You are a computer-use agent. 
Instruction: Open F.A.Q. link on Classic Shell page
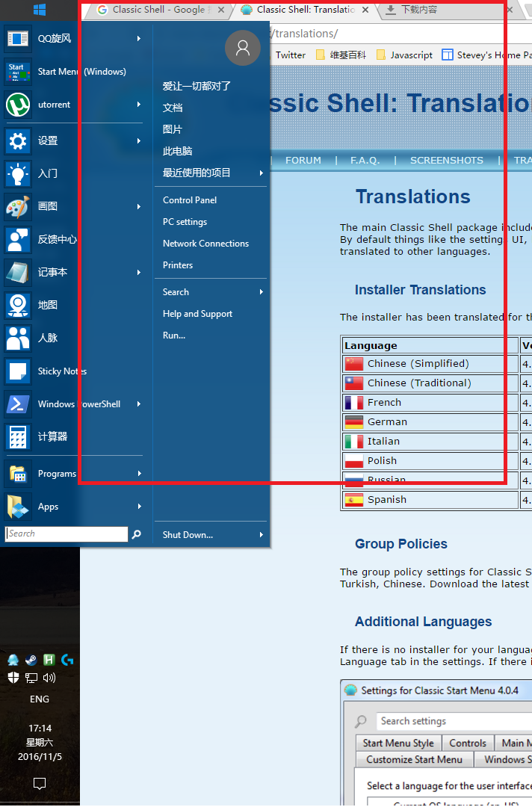click(x=365, y=160)
